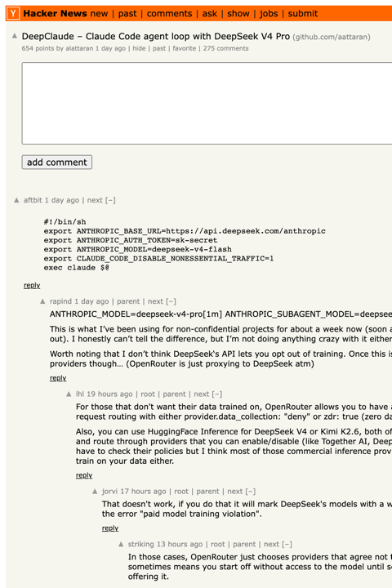
Task: Focus the comment text area
Action: [207, 104]
